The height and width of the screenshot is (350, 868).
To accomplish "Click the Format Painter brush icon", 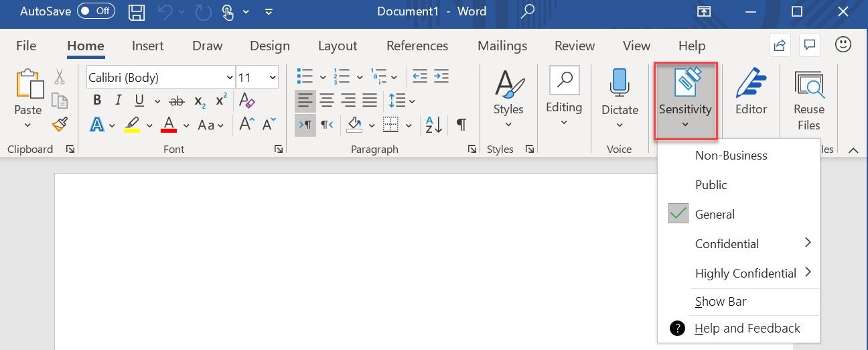I will tap(60, 125).
